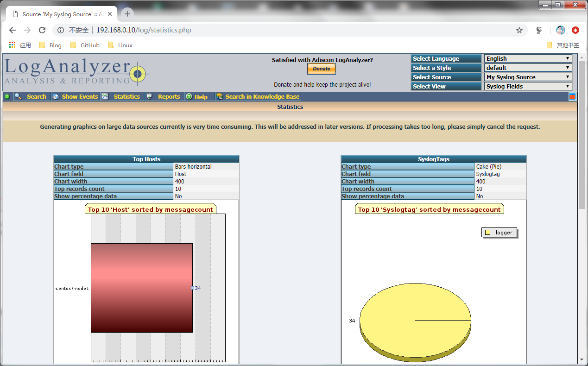
Task: Go forward in browser history
Action: tap(27, 30)
